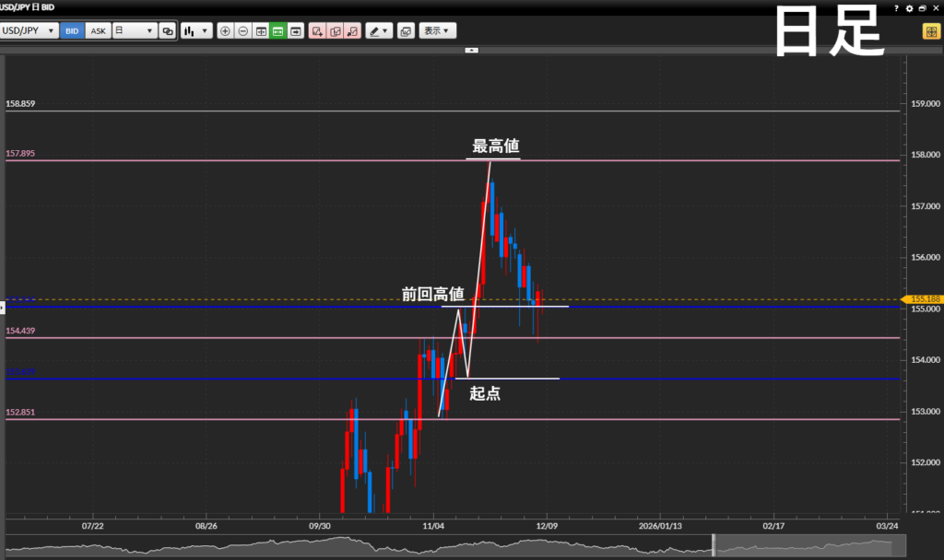Click the zoom out (minus) chart icon
This screenshot has width=944, height=560.
[242, 30]
